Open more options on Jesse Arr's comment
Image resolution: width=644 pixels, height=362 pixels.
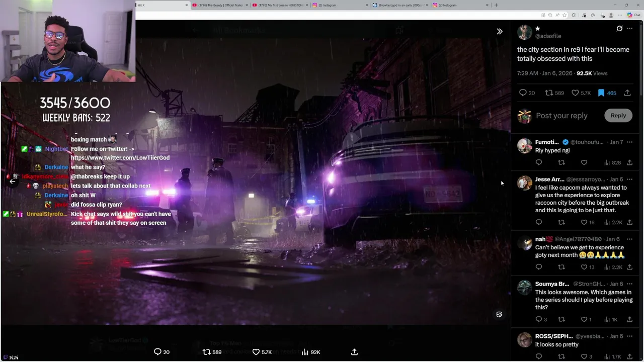pyautogui.click(x=629, y=179)
